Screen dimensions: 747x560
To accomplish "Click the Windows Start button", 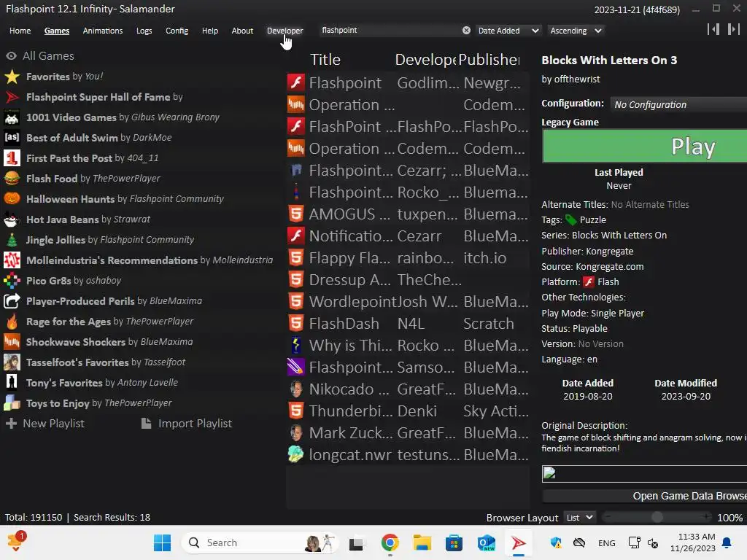I will click(162, 542).
